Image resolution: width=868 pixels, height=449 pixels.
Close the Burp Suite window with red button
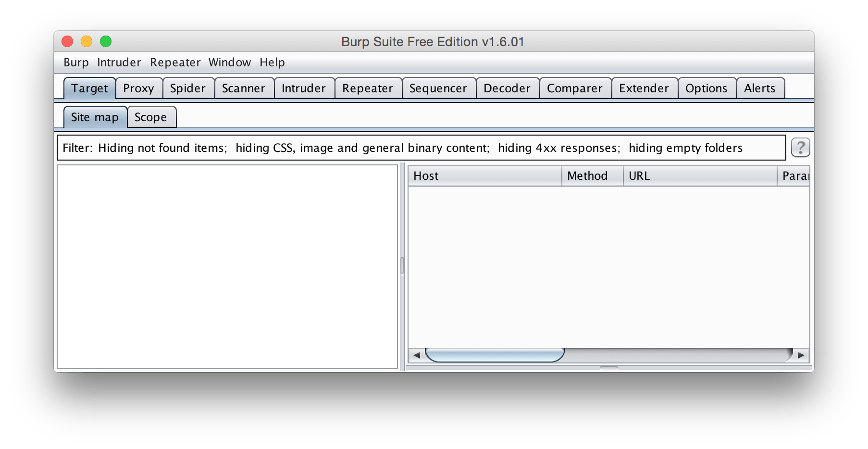point(67,41)
